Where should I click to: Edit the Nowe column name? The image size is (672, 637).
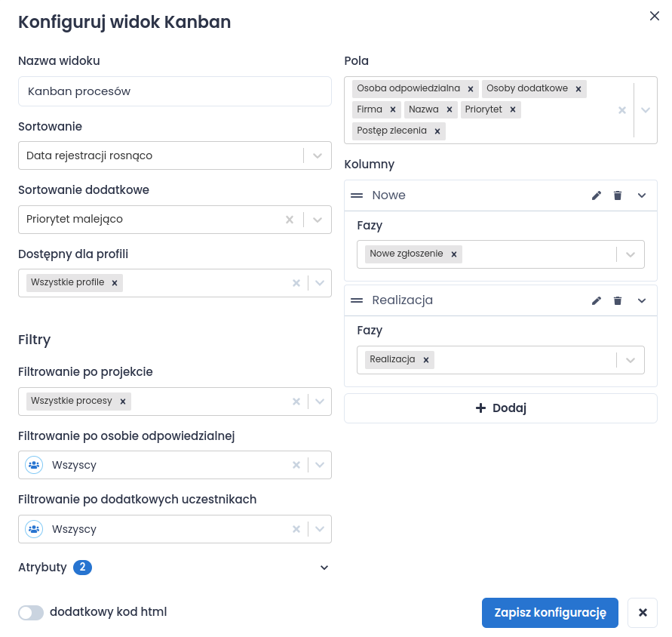click(597, 195)
